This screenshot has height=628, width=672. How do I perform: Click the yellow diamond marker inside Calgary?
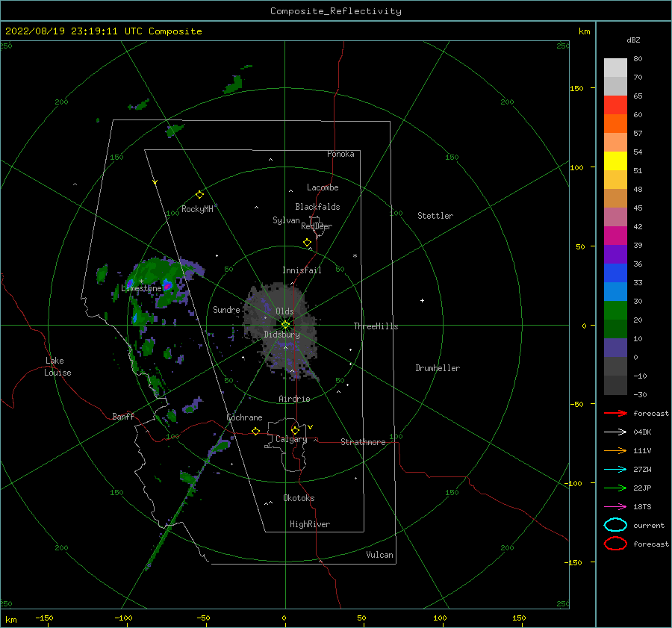tap(295, 430)
